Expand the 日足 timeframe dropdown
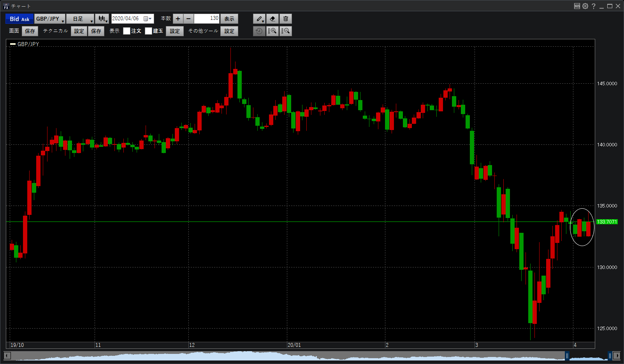Screen dimensions: 624x364 point(80,19)
